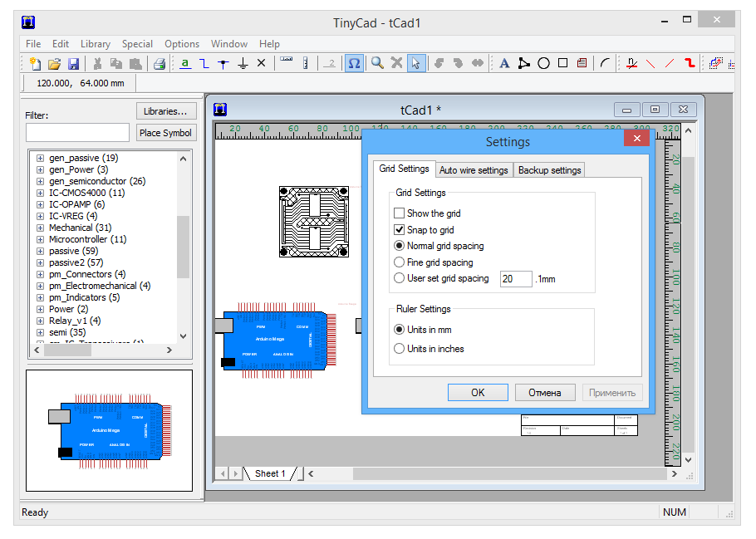Select the magnifier zoom tool
This screenshot has height=539, width=756.
(x=377, y=63)
